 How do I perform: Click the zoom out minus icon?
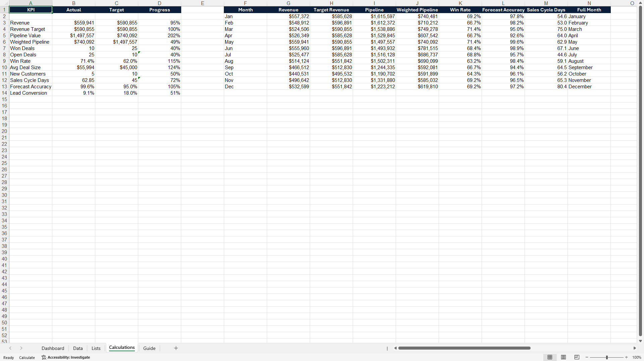(x=587, y=357)
